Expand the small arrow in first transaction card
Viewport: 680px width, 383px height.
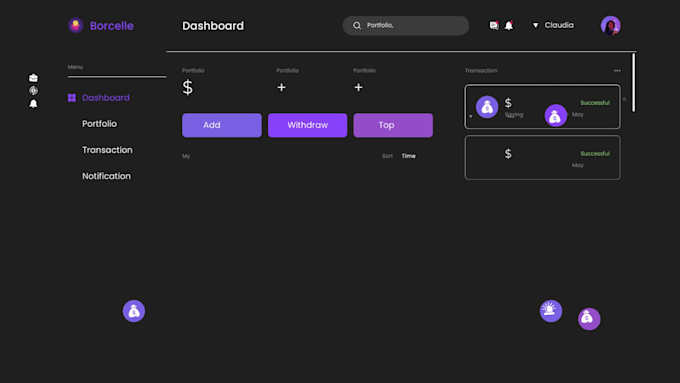[471, 116]
